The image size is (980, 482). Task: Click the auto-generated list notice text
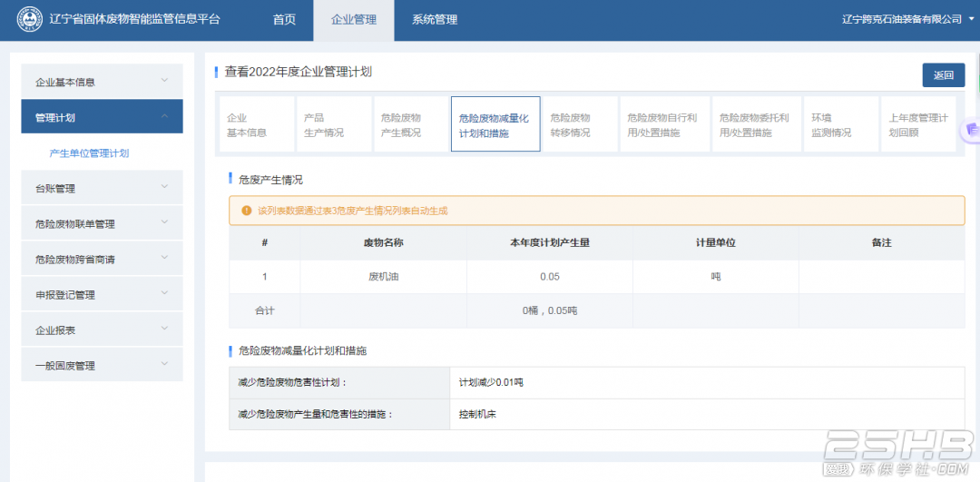[x=353, y=211]
